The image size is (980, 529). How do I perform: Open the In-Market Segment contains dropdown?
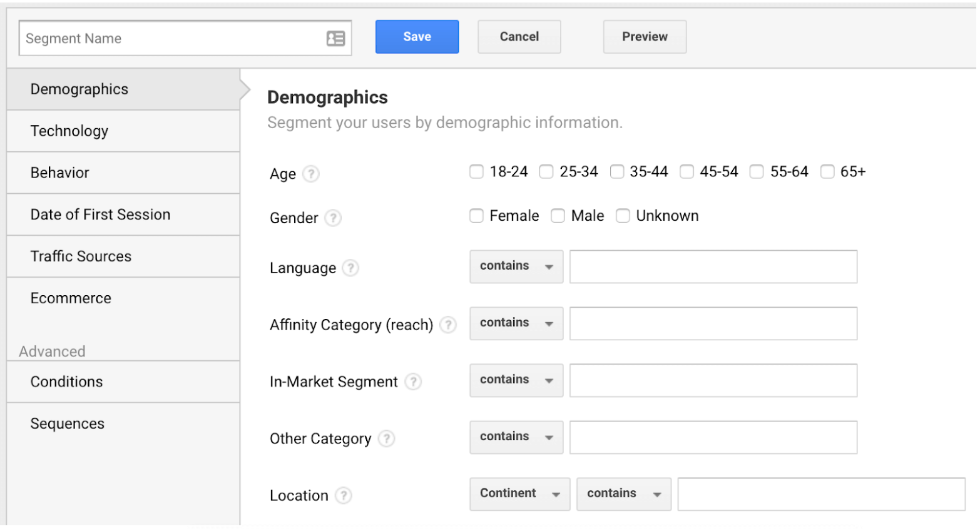point(516,380)
